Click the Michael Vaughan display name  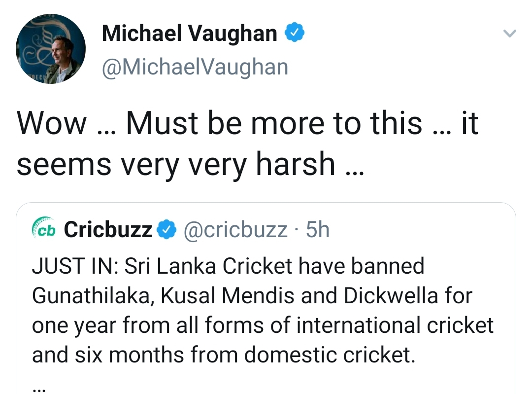coord(189,34)
